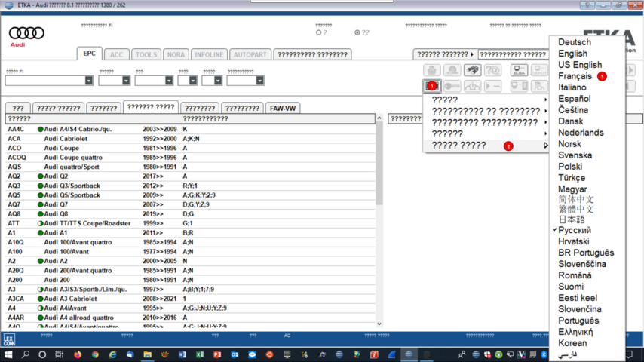Click the '?????????? ????????' button beside AUTOPART
Viewport: 644px width, 362px height.
312,54
